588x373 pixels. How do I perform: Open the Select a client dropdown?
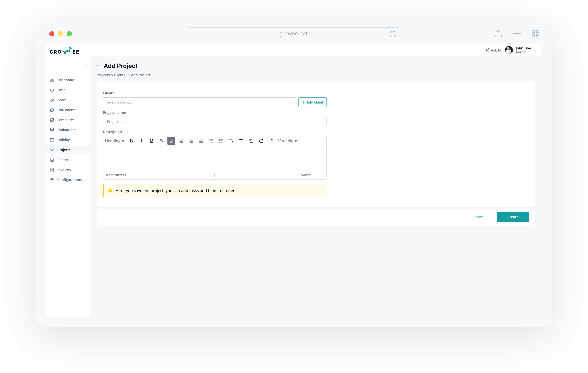[x=199, y=102]
